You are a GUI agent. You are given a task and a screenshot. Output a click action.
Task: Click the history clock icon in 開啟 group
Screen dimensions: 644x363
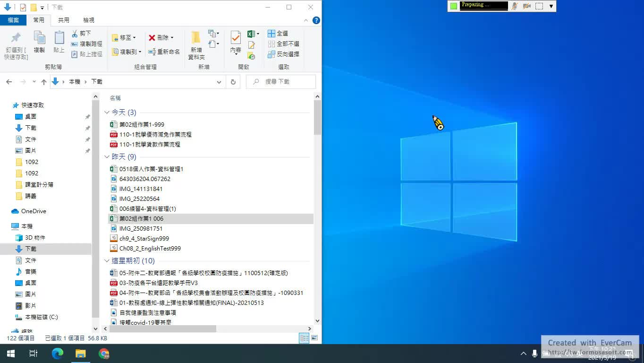[252, 56]
